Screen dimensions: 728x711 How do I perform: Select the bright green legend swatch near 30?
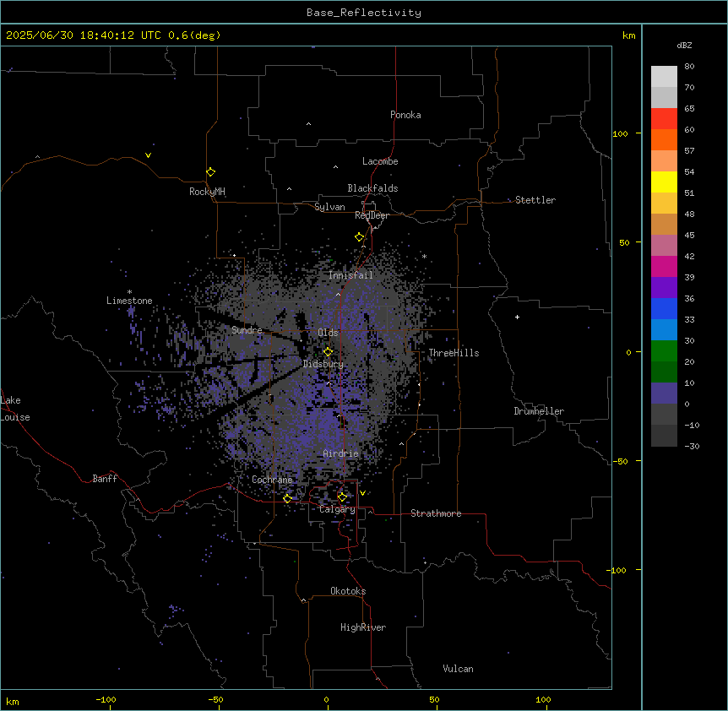[664, 351]
